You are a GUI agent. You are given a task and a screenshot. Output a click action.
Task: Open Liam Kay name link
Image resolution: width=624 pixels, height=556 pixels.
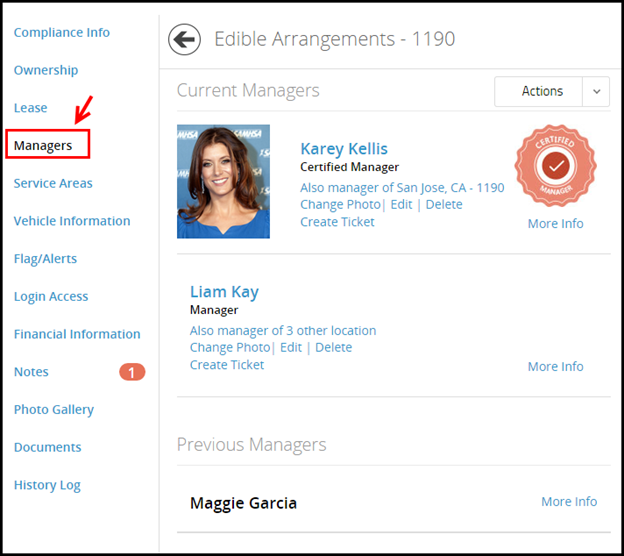click(224, 292)
